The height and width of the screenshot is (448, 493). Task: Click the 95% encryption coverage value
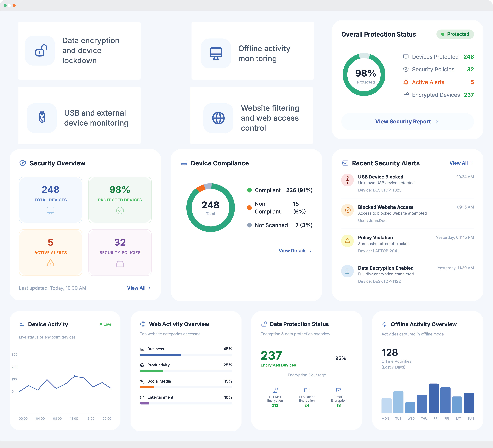[340, 358]
